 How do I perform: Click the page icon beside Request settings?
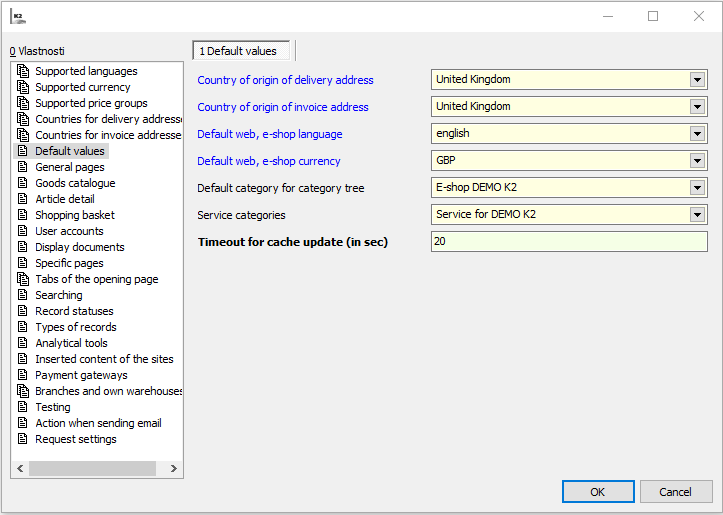pos(23,439)
